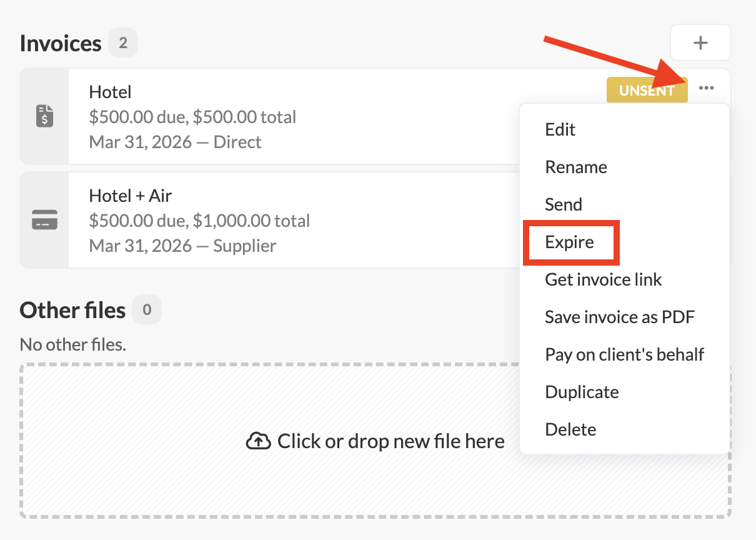Click the plus button to add invoice
This screenshot has height=540, width=756.
tap(700, 42)
